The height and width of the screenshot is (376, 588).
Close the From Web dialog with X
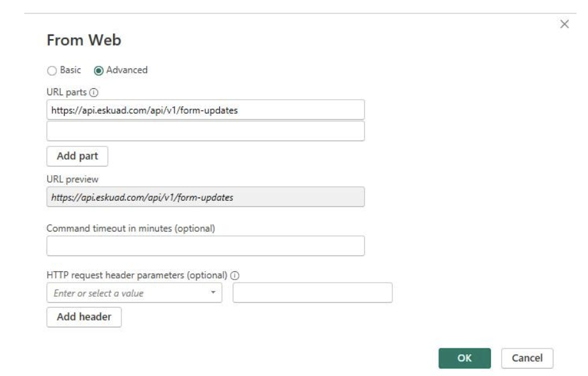click(x=564, y=24)
